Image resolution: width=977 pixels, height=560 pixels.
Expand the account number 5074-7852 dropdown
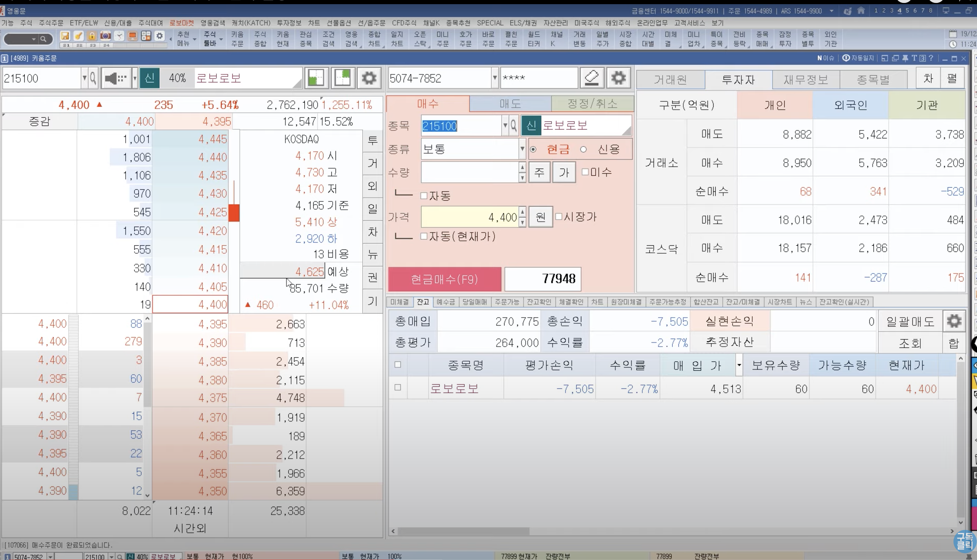click(x=495, y=79)
